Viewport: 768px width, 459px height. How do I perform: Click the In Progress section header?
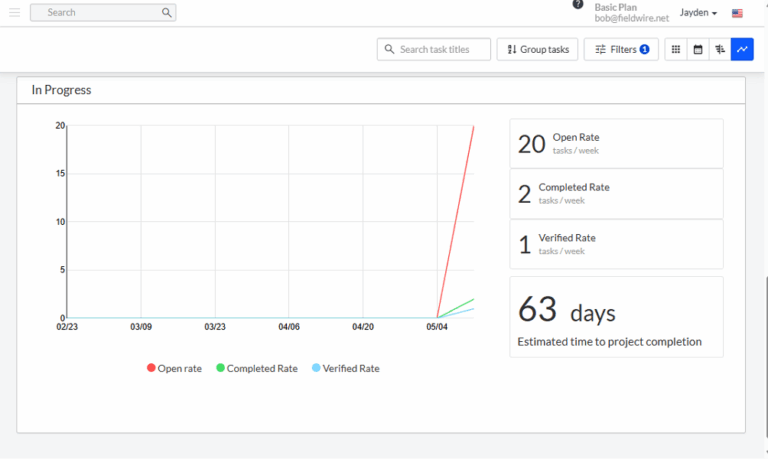click(x=61, y=90)
